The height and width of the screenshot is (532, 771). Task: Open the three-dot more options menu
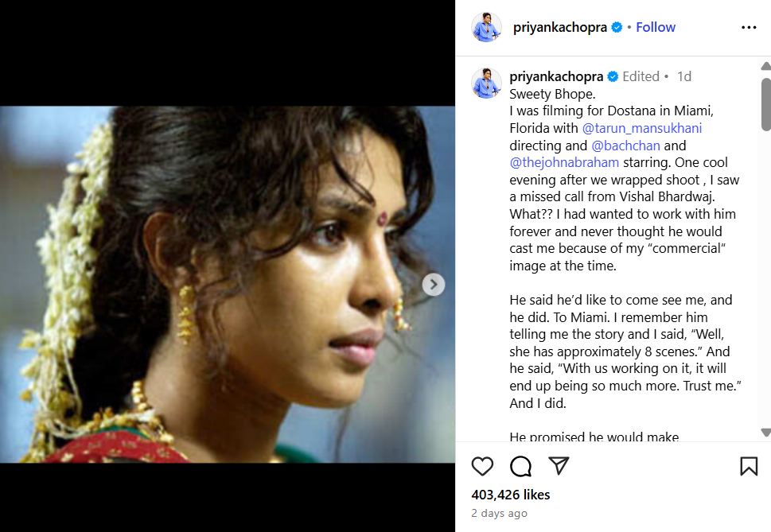[x=749, y=28]
